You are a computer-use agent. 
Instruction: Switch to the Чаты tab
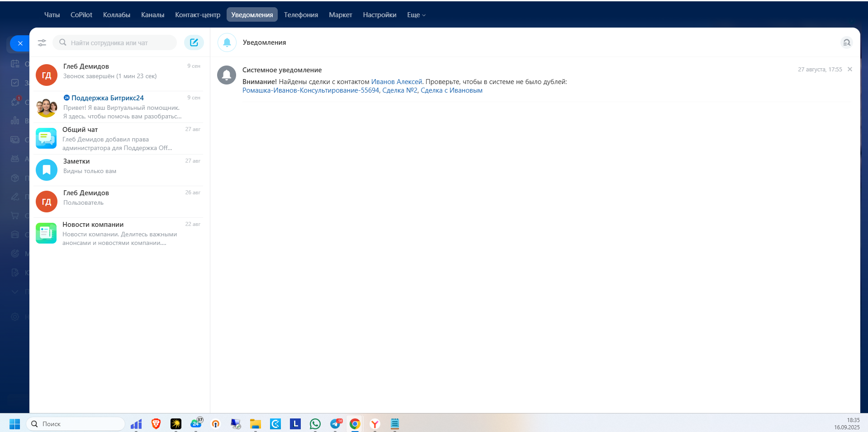click(x=52, y=15)
